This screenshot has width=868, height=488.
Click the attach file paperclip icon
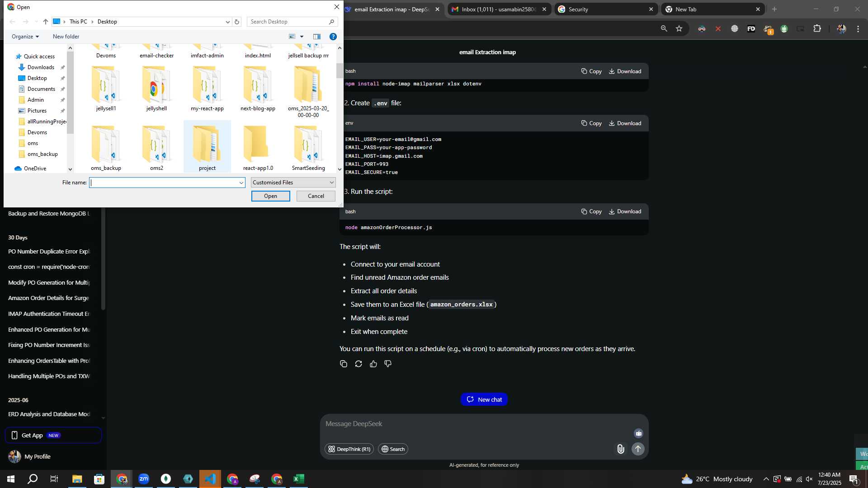621,449
